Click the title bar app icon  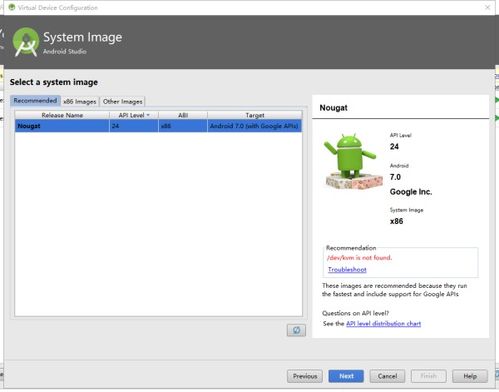pyautogui.click(x=12, y=7)
